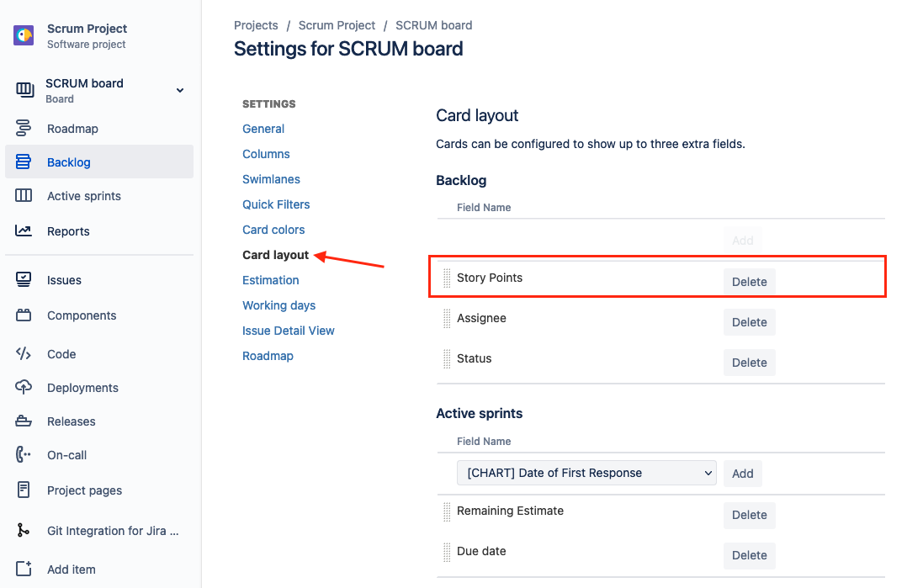This screenshot has height=588, width=907.
Task: Click the On-call phone icon
Action: point(24,455)
